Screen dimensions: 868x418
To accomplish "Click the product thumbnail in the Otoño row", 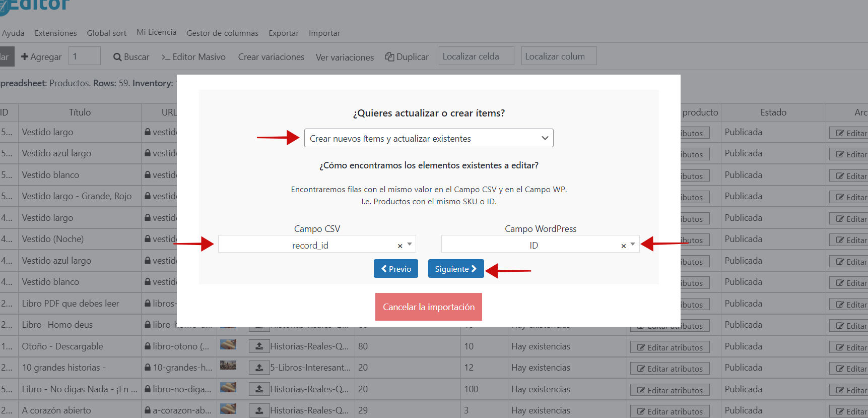I will pyautogui.click(x=228, y=345).
